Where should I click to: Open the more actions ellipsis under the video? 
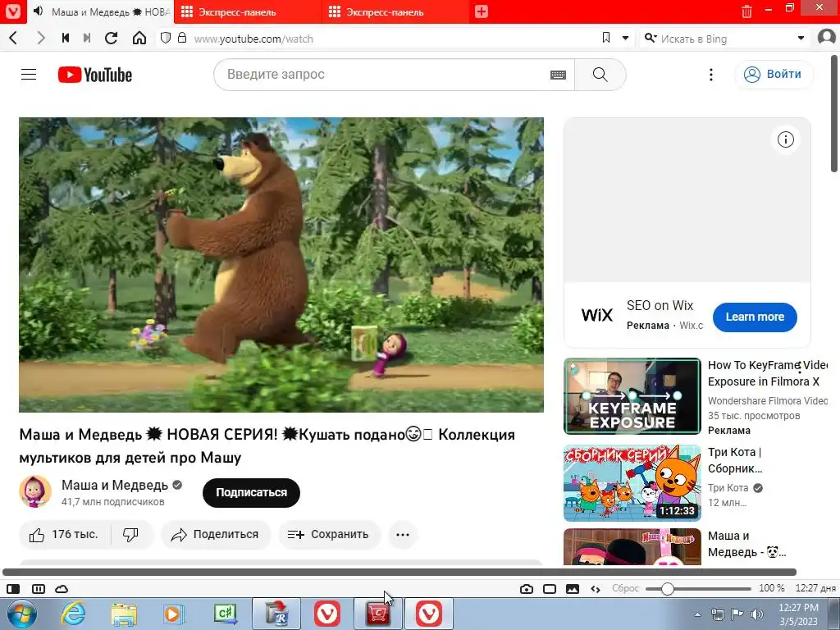[403, 535]
